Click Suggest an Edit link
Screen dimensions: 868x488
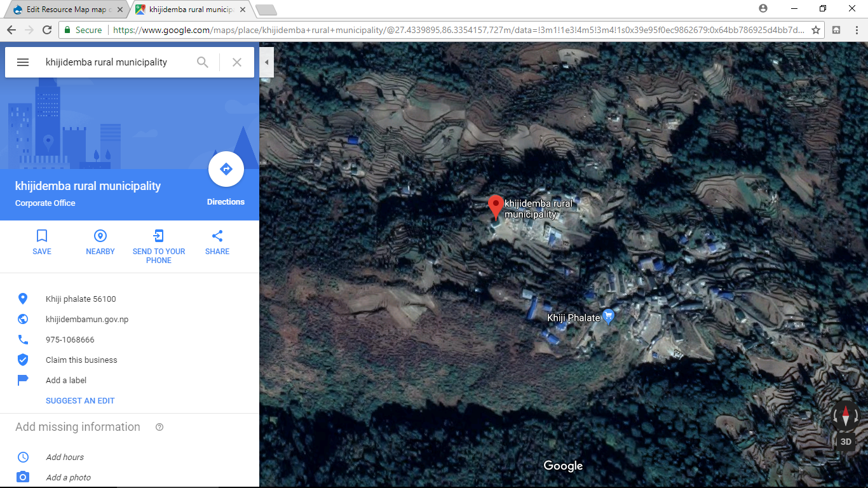(x=80, y=401)
